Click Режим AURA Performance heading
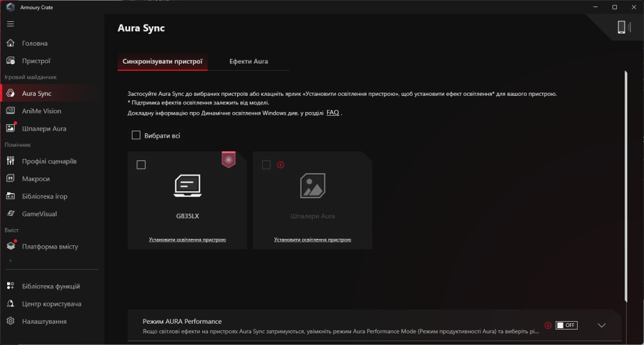 click(182, 321)
